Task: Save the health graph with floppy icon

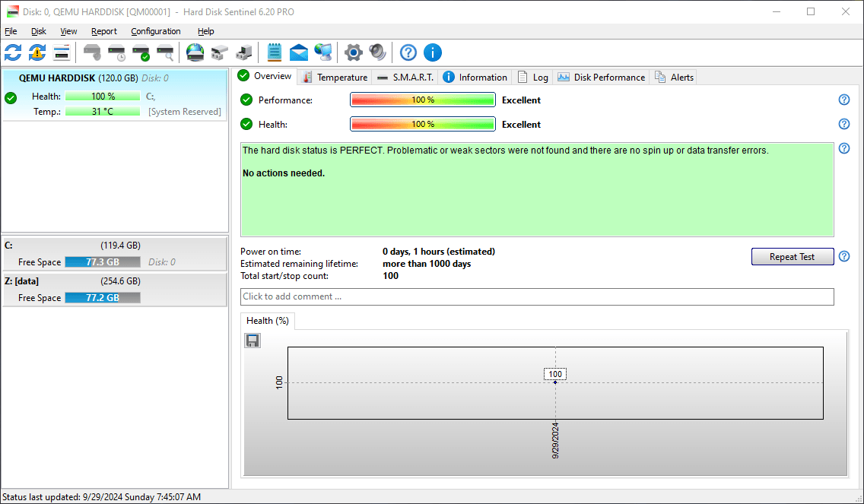Action: tap(253, 341)
